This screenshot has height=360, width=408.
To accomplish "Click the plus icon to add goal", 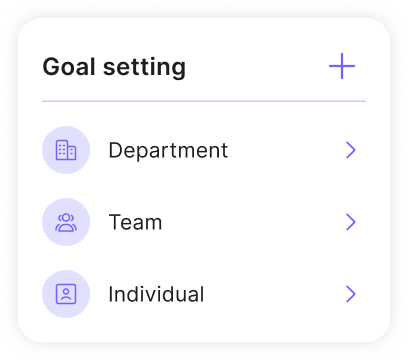I will pyautogui.click(x=342, y=66).
